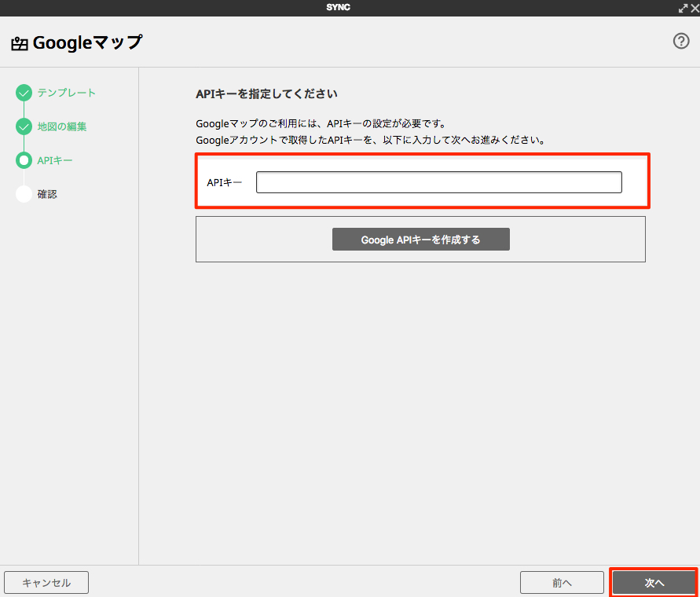The width and height of the screenshot is (700, 597).
Task: Expand the dialog with the resize arrows icon
Action: tap(683, 8)
